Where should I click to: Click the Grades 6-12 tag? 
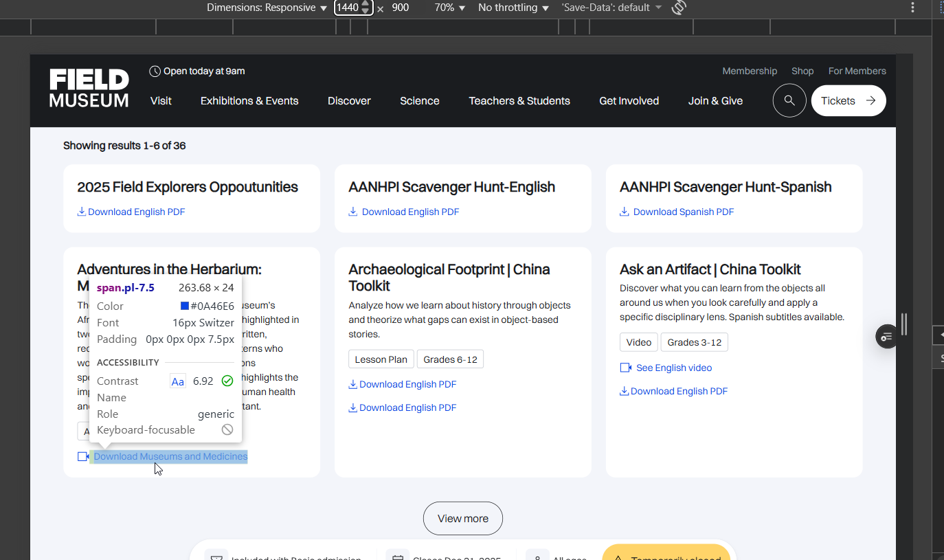click(450, 359)
